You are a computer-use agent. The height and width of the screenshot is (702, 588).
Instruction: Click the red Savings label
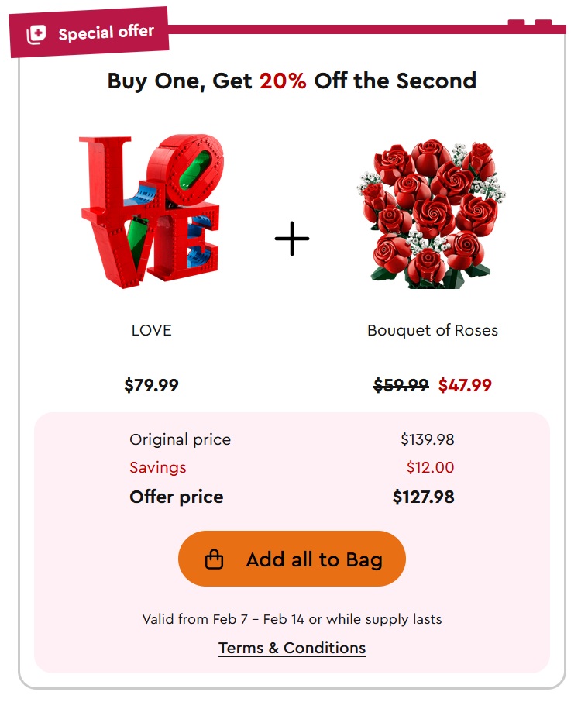coord(158,467)
